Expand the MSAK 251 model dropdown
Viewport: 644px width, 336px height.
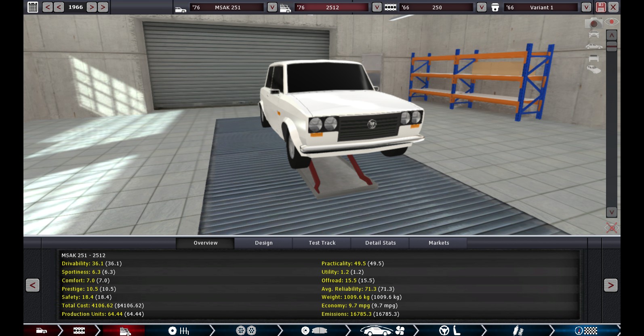tap(272, 7)
